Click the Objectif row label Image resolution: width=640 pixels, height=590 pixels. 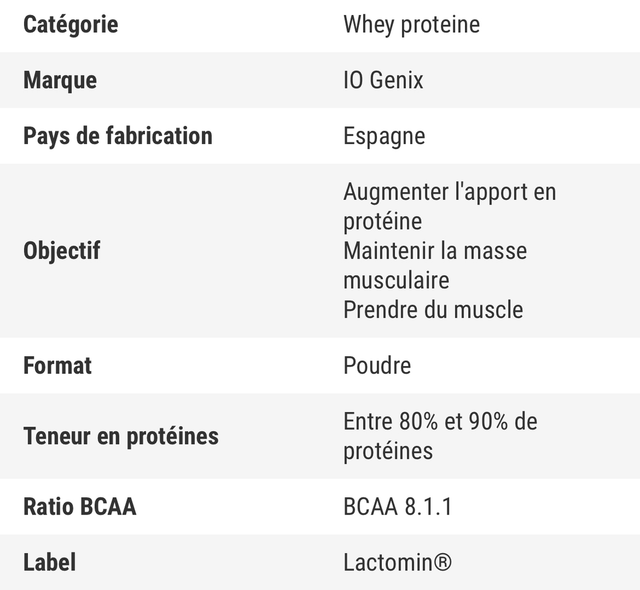[x=62, y=250]
